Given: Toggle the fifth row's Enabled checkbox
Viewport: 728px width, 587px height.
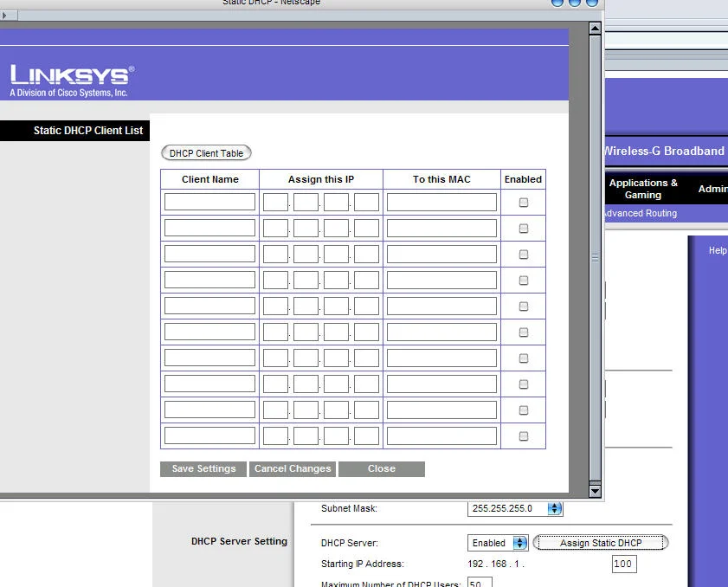Looking at the screenshot, I should pos(524,306).
